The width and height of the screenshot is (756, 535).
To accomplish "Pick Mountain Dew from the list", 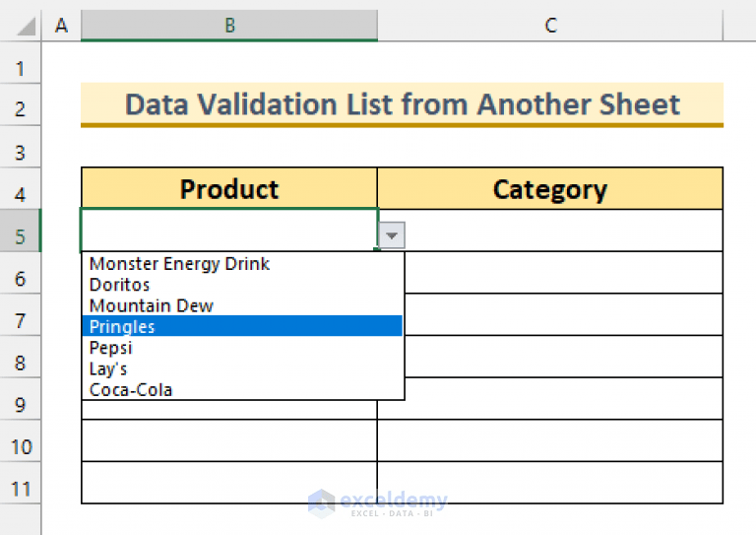I will point(242,305).
